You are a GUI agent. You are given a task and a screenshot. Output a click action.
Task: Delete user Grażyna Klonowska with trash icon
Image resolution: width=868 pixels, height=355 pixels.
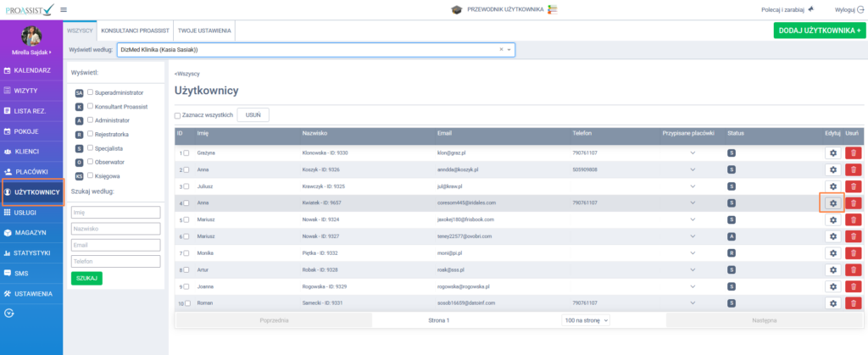click(x=854, y=153)
